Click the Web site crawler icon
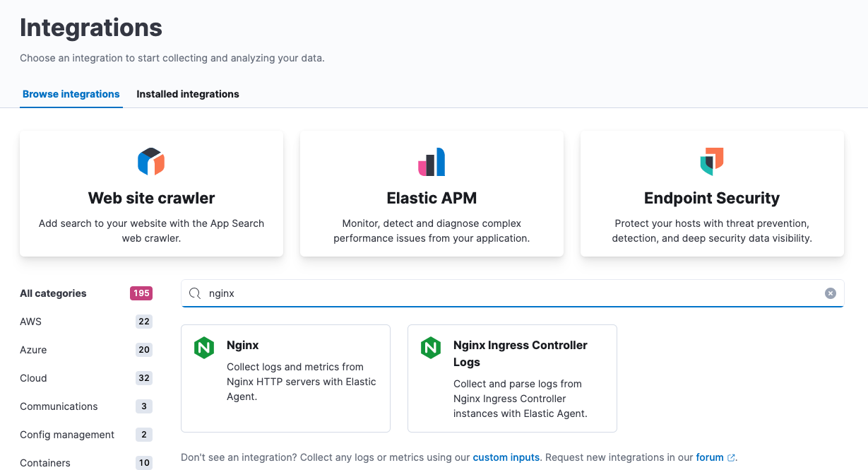Viewport: 868px width, 470px height. click(150, 162)
